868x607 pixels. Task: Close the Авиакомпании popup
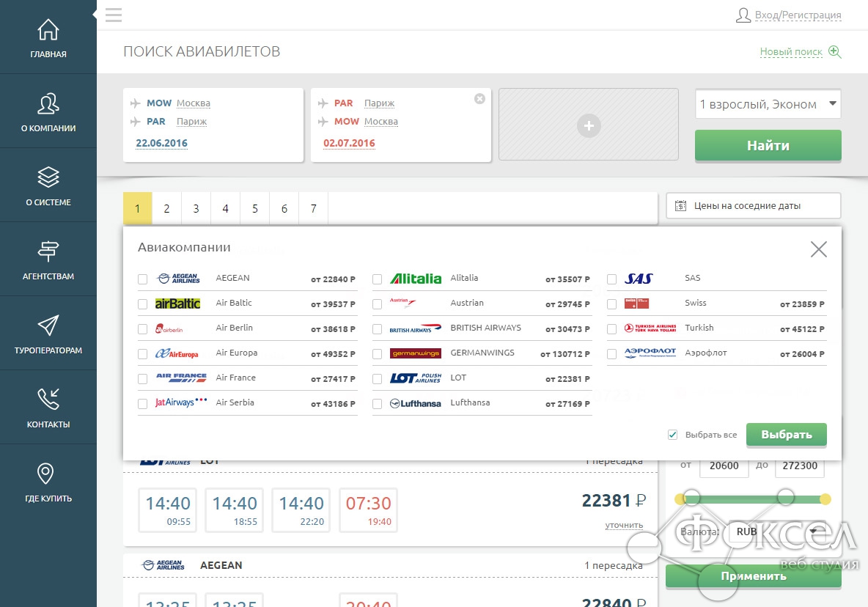click(819, 249)
